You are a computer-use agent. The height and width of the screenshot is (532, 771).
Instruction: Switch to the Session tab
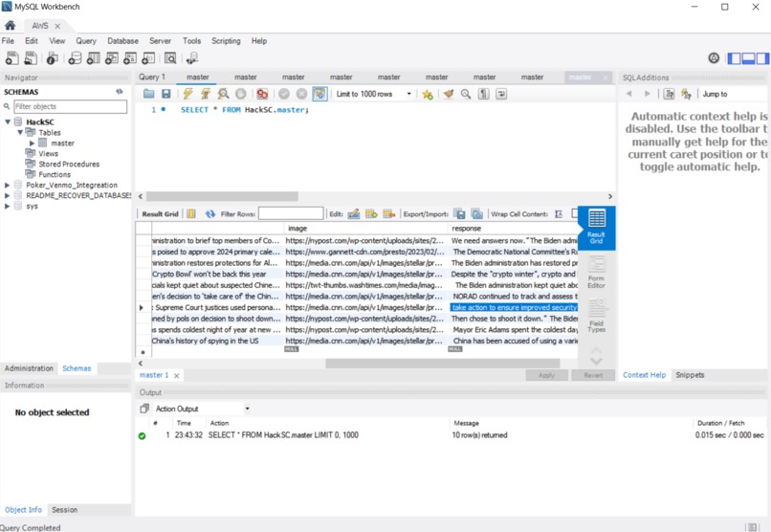pos(65,510)
